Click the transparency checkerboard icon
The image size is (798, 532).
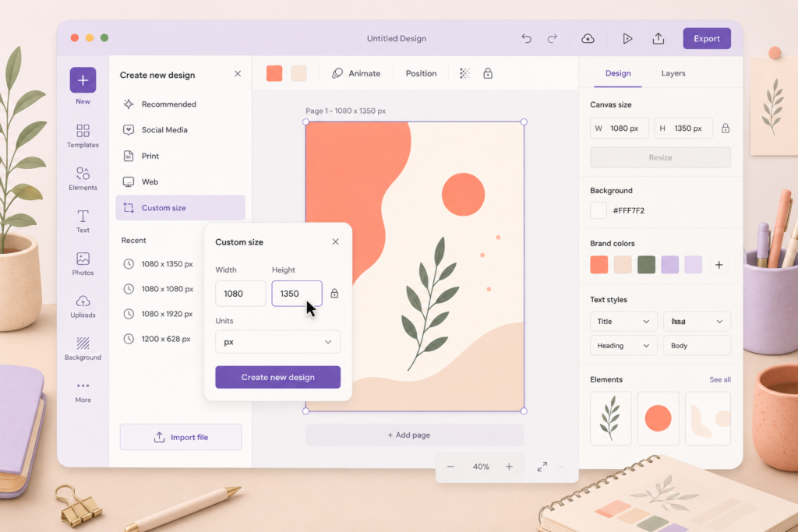464,73
